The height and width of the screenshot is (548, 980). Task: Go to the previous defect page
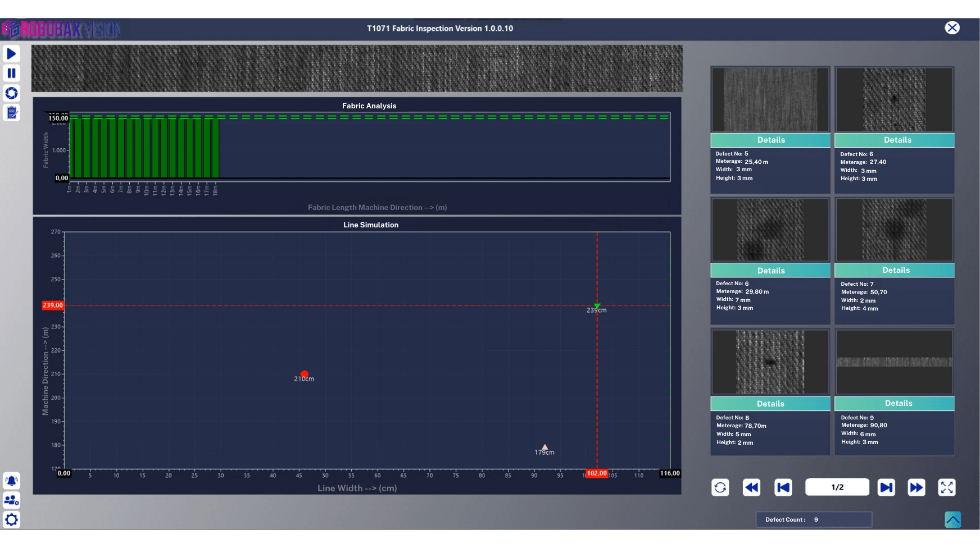click(x=783, y=487)
